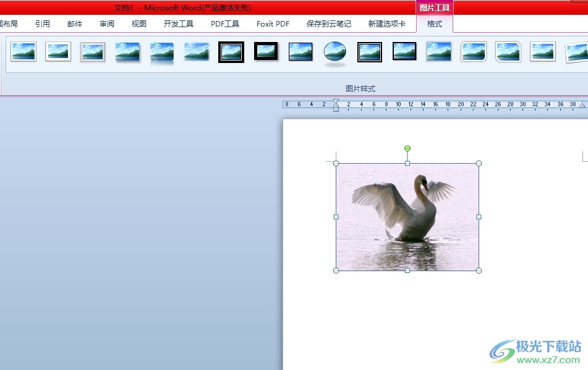588x370 pixels.
Task: Select the swan picture in the document
Action: (x=407, y=217)
